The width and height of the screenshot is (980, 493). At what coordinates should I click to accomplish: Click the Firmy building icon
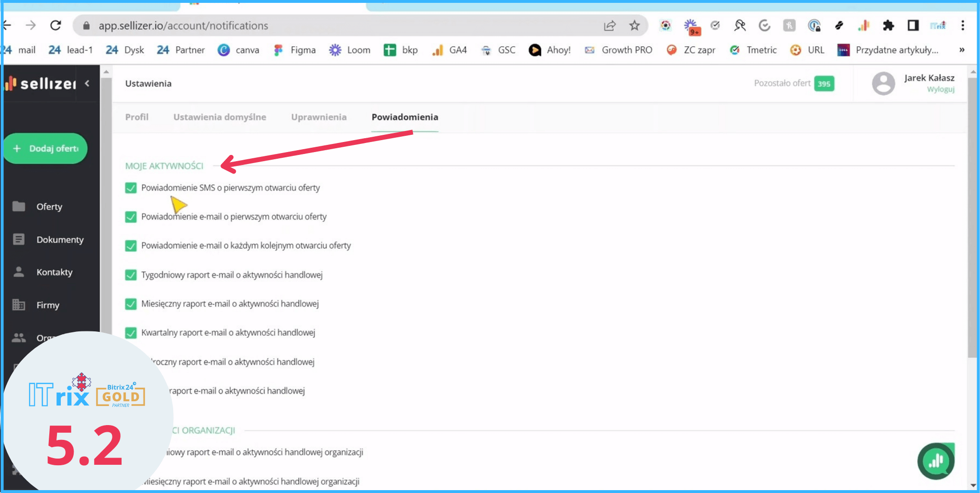(x=19, y=305)
